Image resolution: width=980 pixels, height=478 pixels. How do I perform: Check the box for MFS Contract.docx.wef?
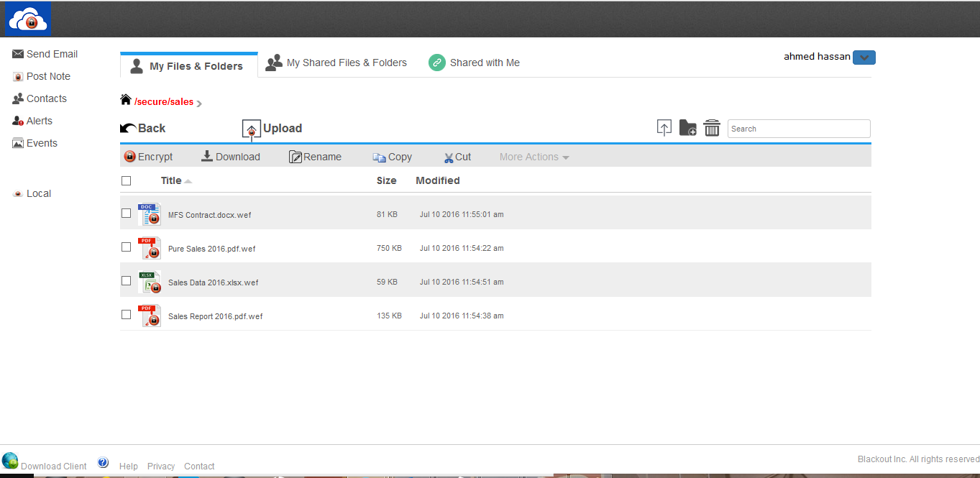click(x=126, y=213)
